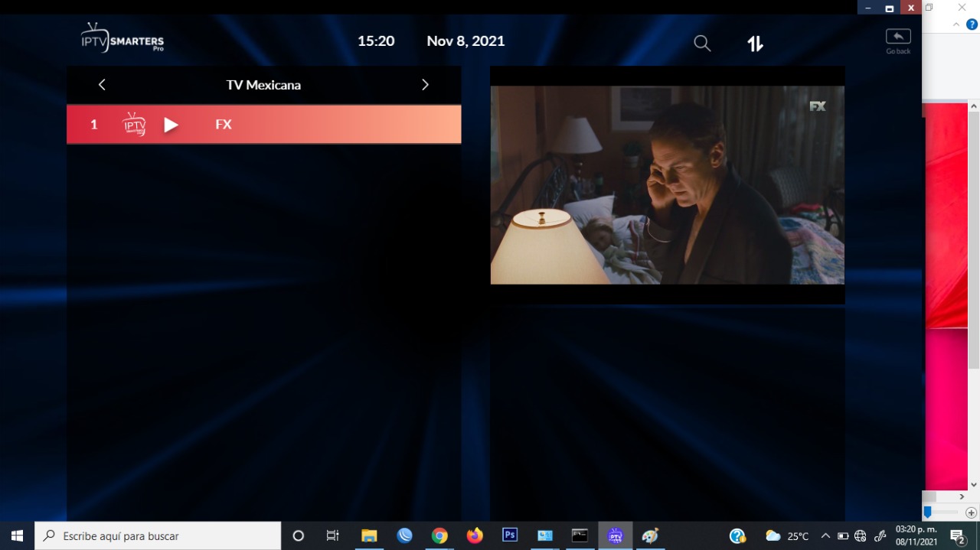980x550 pixels.
Task: Click the IPTV Smarters Pro logo
Action: click(122, 38)
